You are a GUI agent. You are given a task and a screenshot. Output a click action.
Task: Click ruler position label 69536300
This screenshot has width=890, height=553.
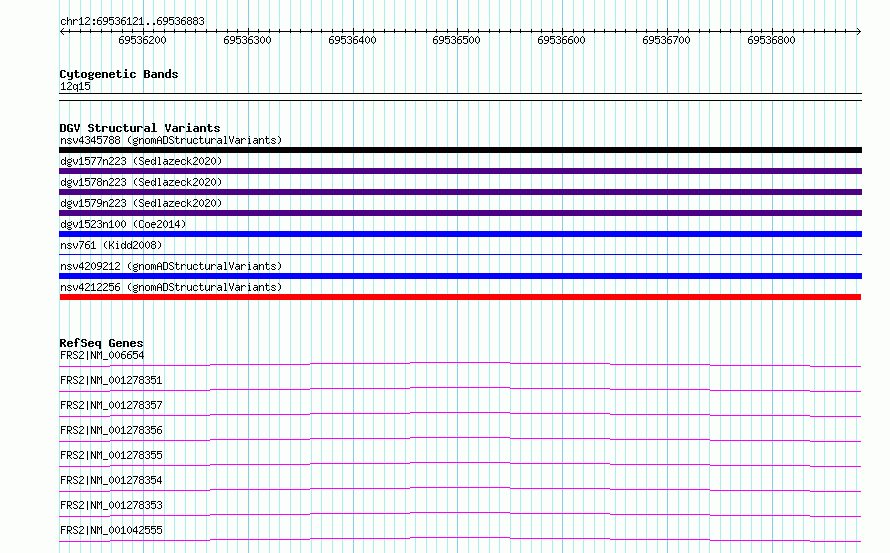click(x=247, y=40)
